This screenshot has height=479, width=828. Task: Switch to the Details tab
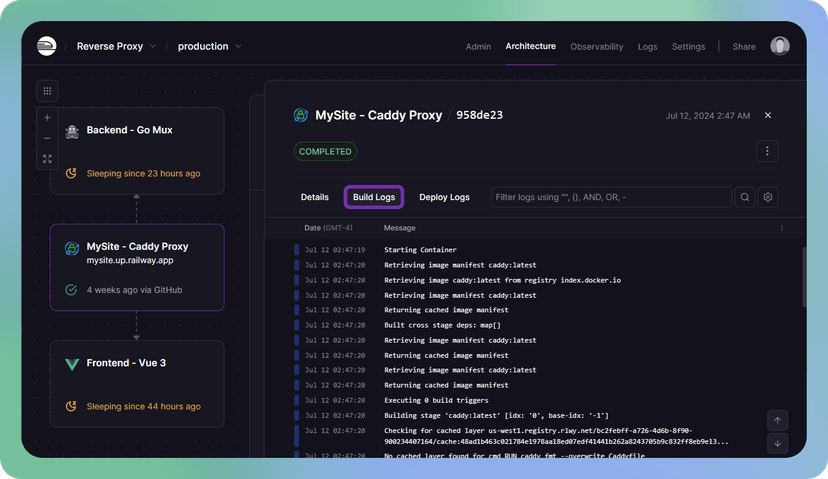click(x=314, y=197)
